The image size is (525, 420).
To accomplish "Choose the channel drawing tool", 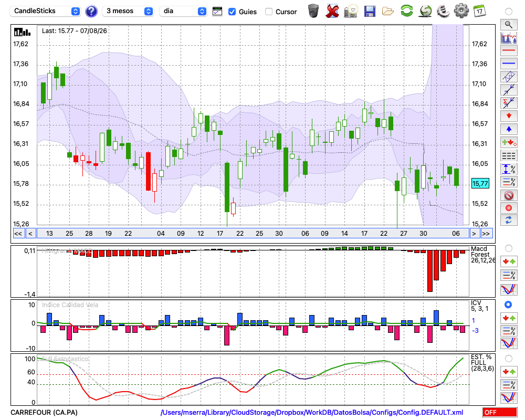I will point(509,77).
